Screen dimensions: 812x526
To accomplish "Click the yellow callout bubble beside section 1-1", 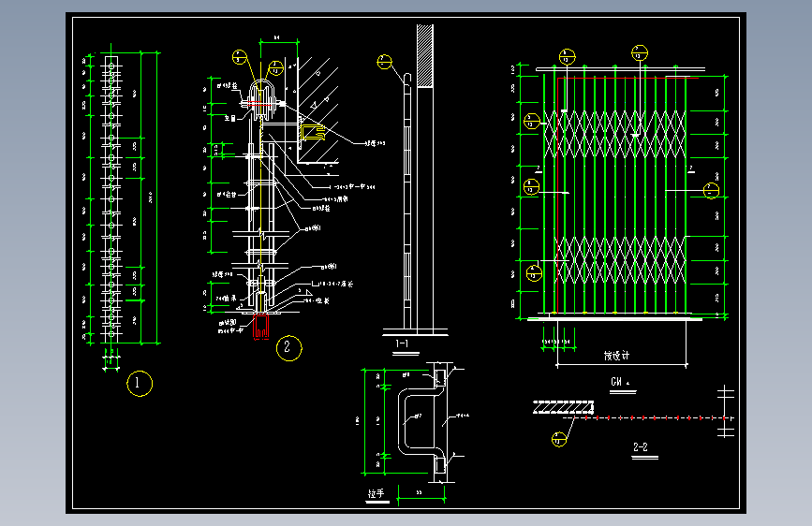I will pyautogui.click(x=385, y=62).
